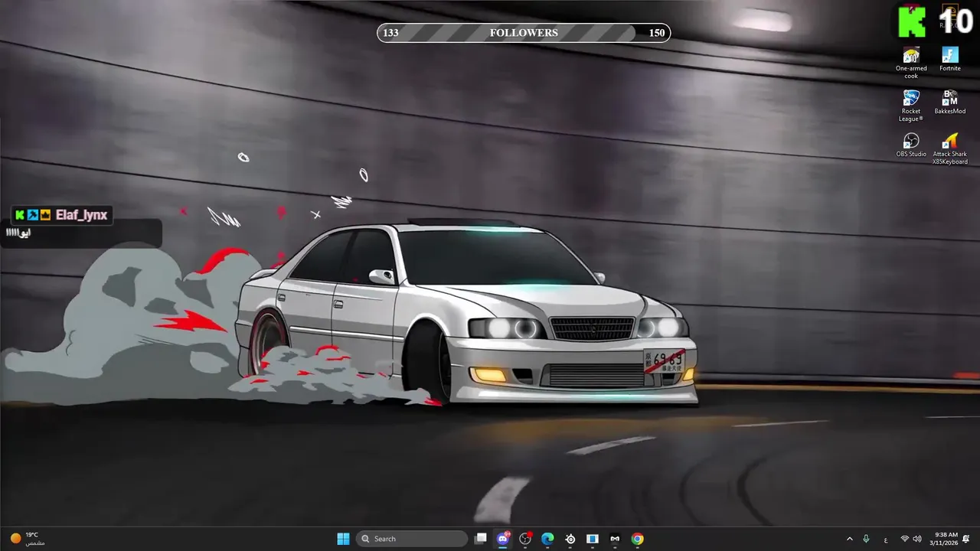Open Microsoft Edge from the taskbar
Screen dimensions: 980x551
point(547,539)
